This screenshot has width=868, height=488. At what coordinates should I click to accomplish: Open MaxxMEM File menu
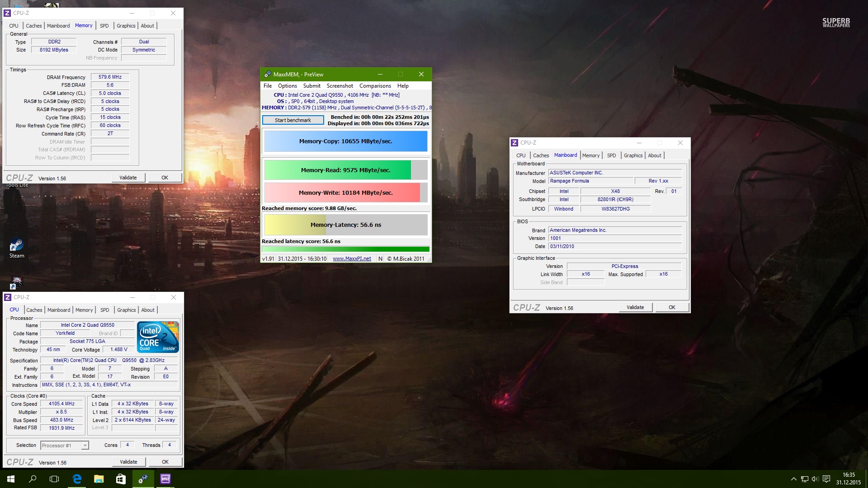click(x=268, y=86)
